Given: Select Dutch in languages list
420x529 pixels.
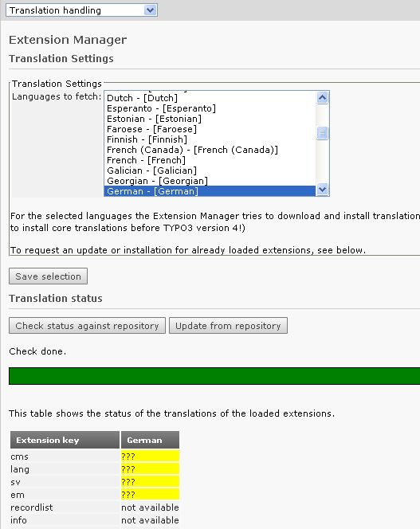Looking at the screenshot, I should [210, 98].
